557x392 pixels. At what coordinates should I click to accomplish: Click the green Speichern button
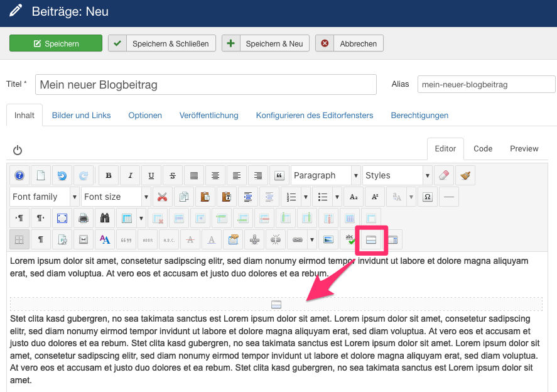[x=55, y=43]
